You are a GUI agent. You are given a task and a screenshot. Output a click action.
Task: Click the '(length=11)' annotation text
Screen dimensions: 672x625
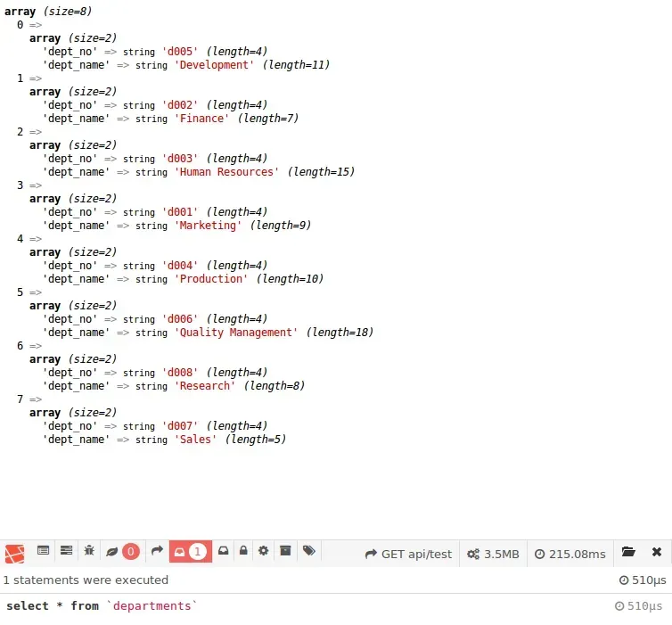pyautogui.click(x=296, y=65)
